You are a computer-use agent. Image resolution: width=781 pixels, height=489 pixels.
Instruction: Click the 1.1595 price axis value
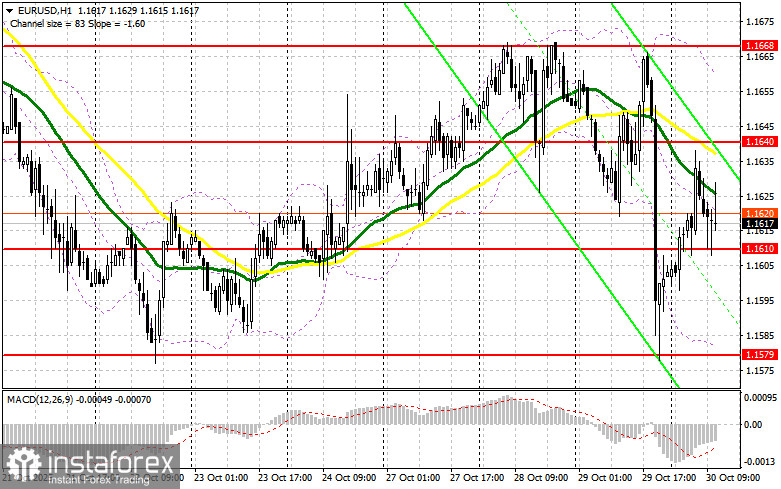click(760, 300)
